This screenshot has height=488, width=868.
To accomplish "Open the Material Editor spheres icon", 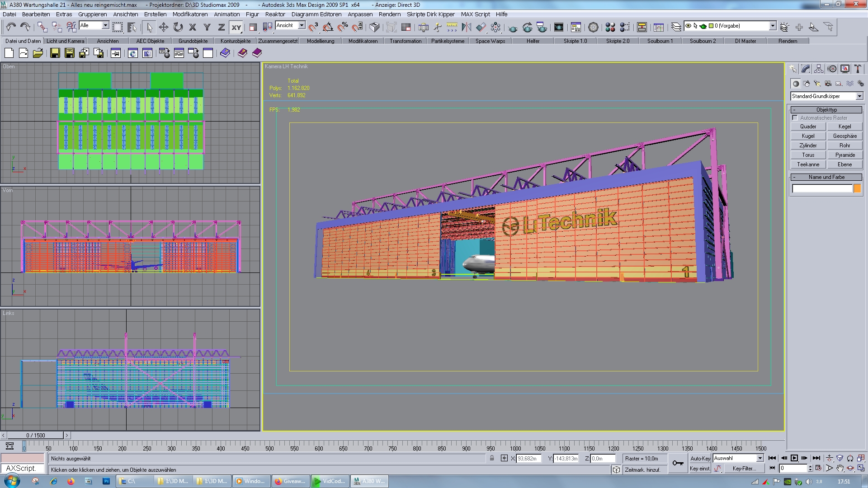I will point(610,27).
